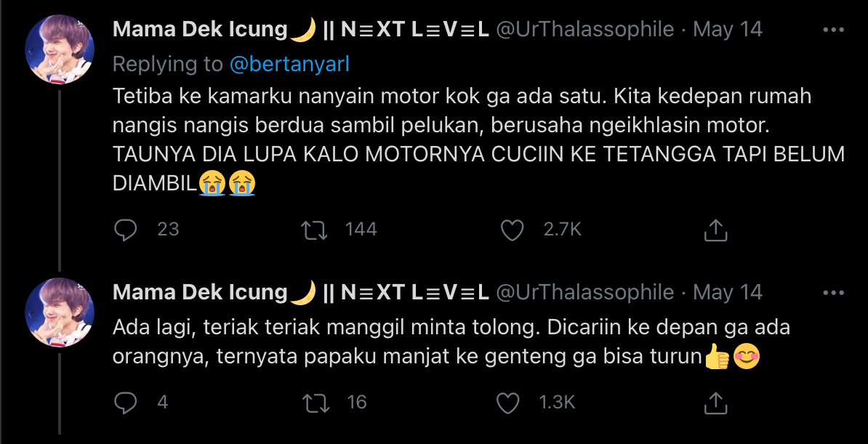The image size is (868, 444).
Task: Open the @bertanyarl profile link
Action: click(289, 64)
